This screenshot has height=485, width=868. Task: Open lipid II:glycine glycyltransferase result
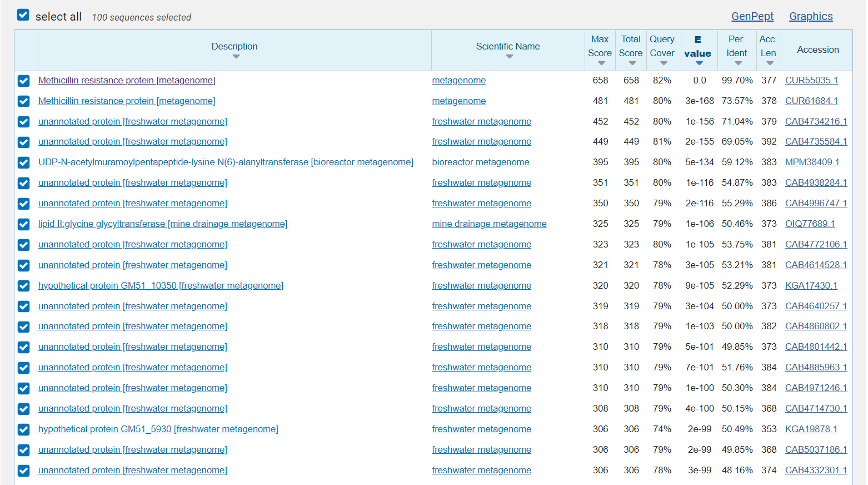click(163, 224)
